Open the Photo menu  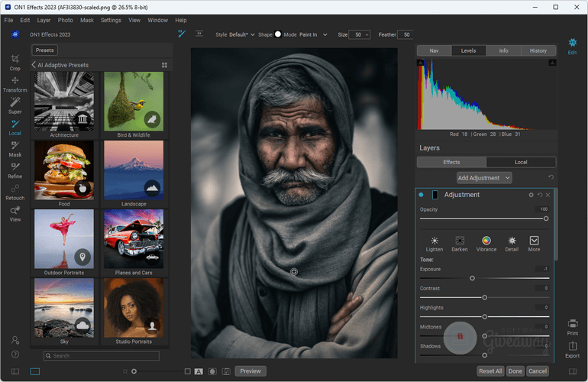click(65, 21)
